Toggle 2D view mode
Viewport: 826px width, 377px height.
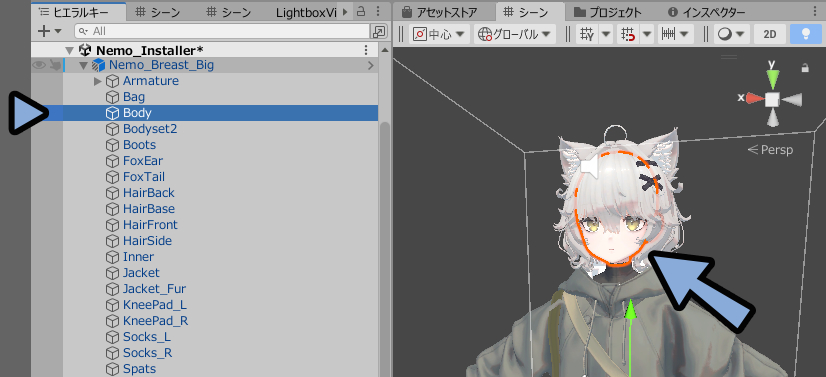(x=770, y=35)
